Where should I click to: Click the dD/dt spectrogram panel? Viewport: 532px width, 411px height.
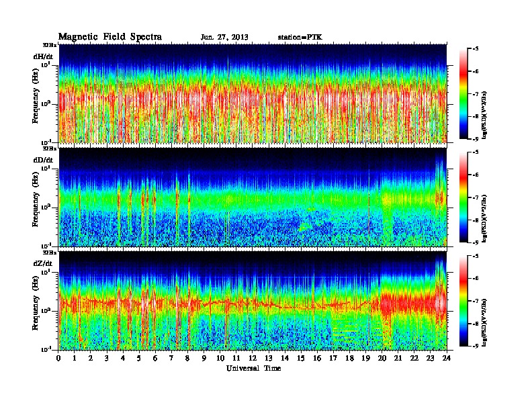pyautogui.click(x=253, y=197)
